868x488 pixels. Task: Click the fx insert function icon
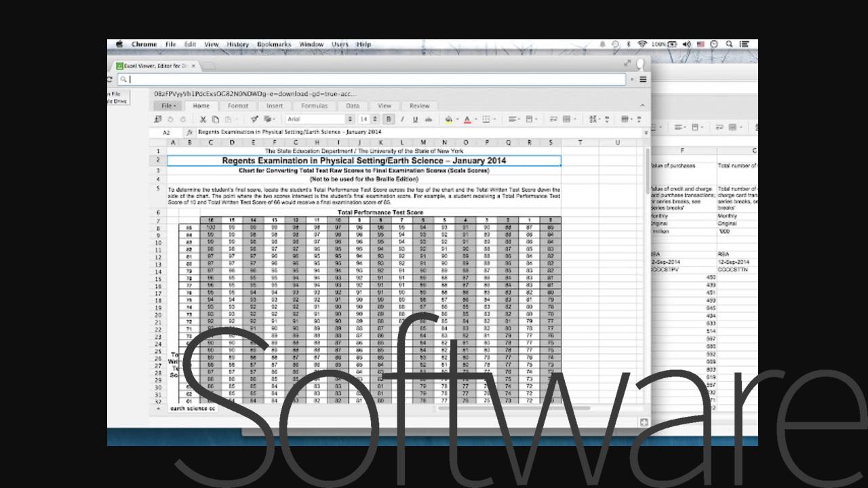(x=190, y=132)
